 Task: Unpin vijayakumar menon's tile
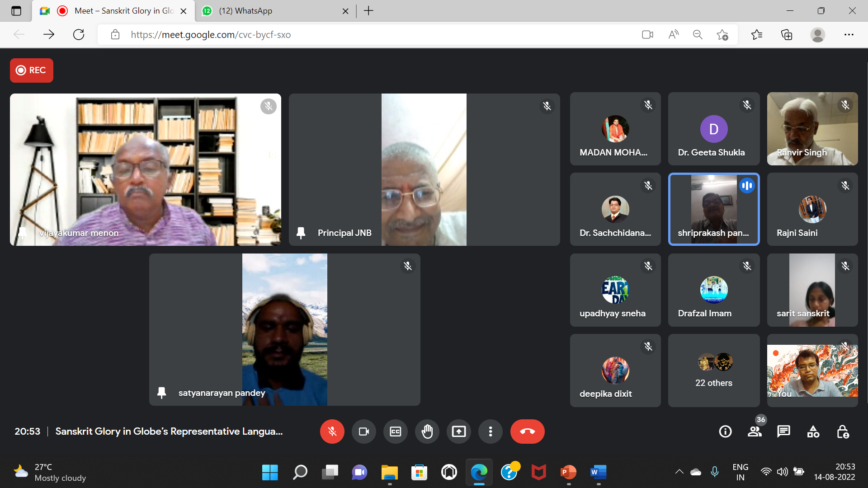[22, 233]
